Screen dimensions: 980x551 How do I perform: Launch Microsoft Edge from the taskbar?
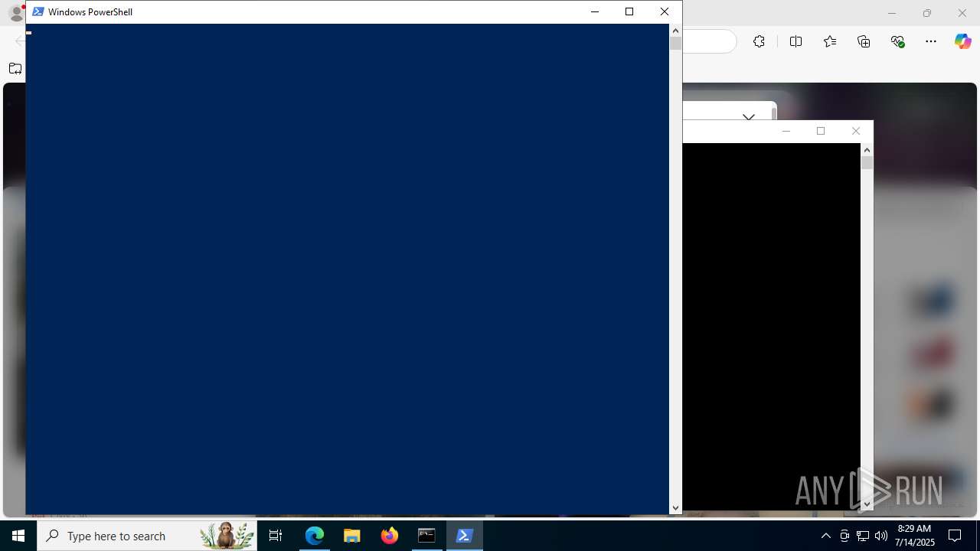pos(315,536)
